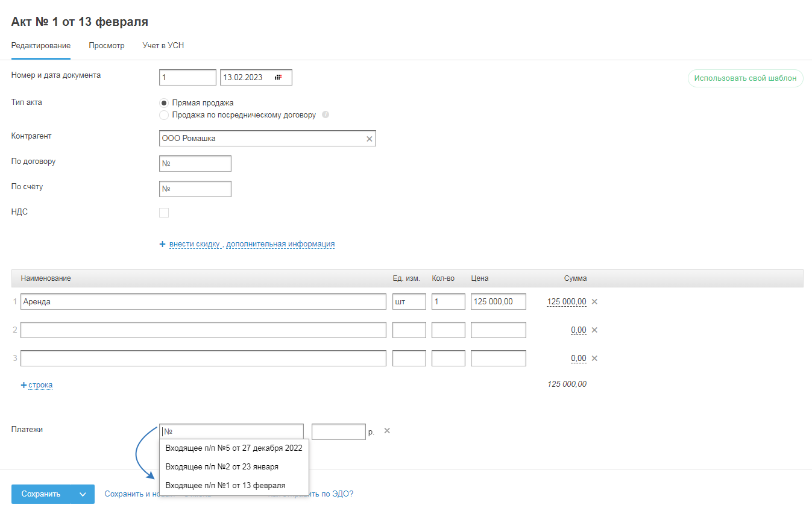Remove the payment row in Платежи

pos(387,431)
